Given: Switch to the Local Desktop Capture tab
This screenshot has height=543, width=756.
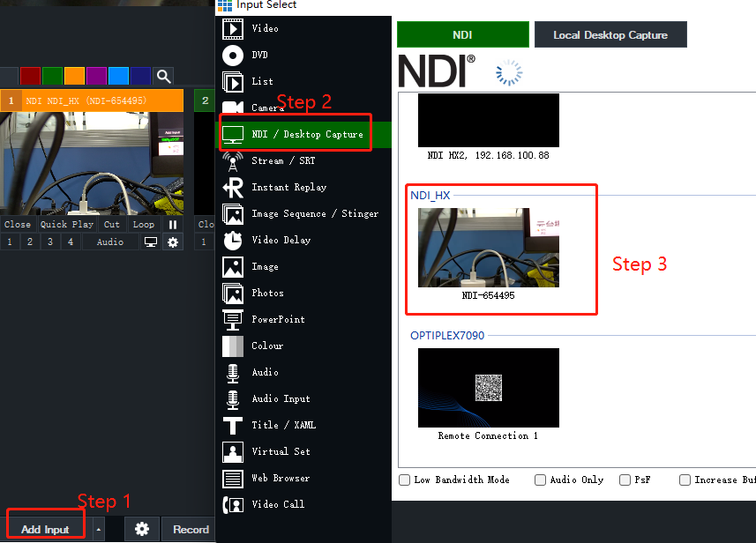Looking at the screenshot, I should (610, 35).
